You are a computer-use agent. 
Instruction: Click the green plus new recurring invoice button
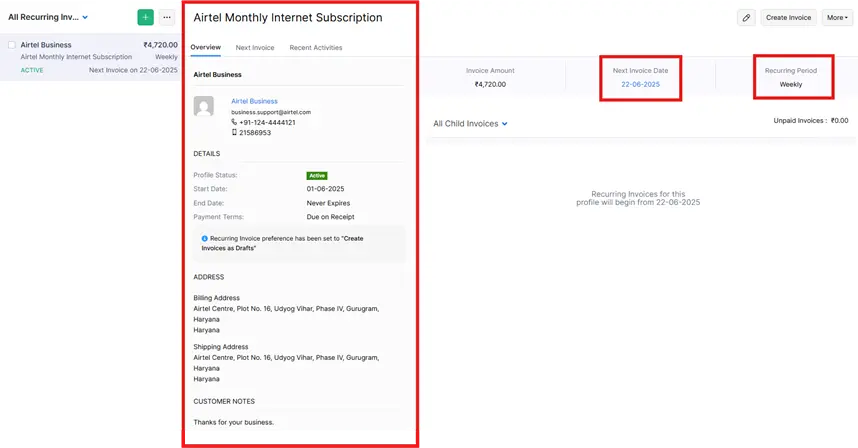(146, 18)
